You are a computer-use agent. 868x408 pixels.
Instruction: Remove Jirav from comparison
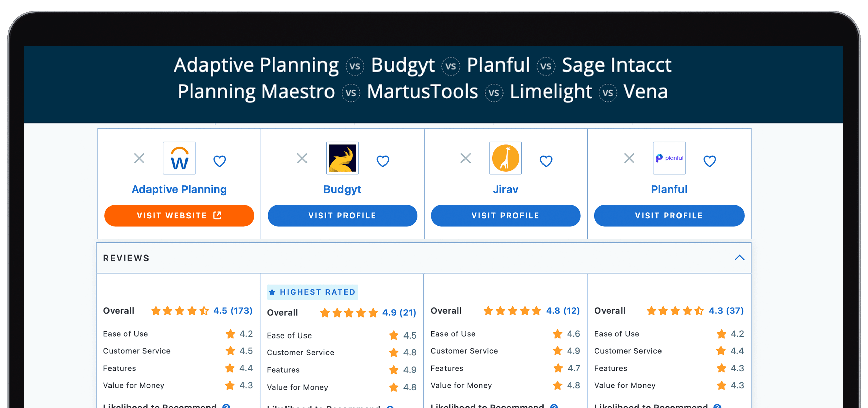(x=466, y=158)
